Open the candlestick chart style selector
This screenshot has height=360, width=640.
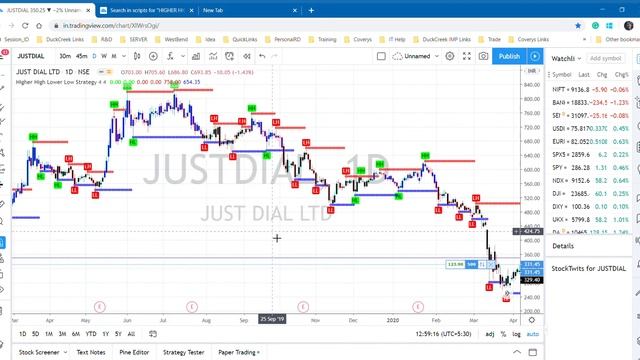point(137,56)
